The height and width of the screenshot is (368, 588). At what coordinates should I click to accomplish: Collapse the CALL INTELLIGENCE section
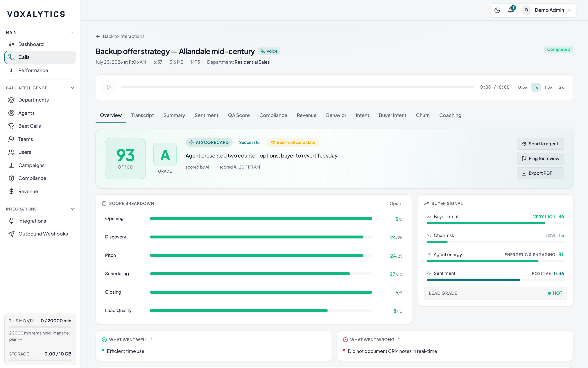(72, 88)
